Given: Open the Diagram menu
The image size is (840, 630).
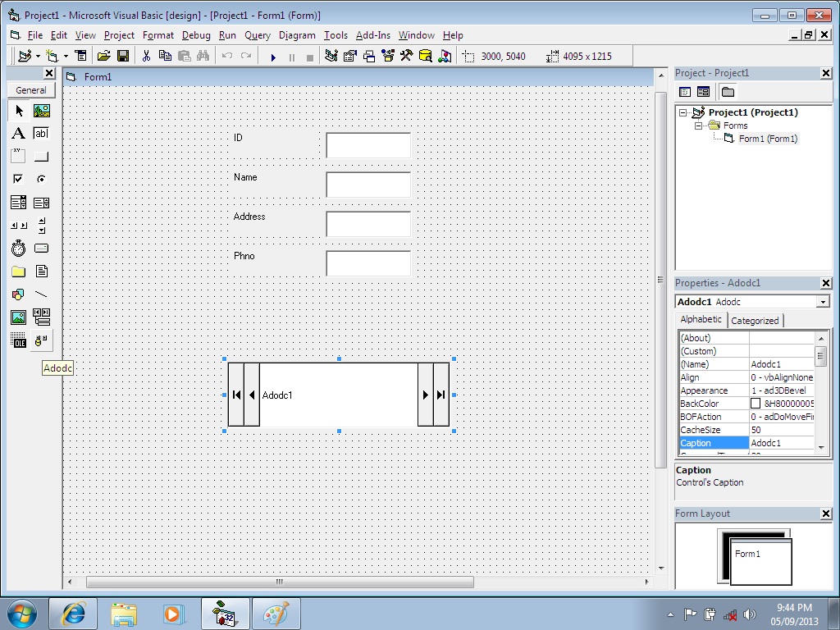Looking at the screenshot, I should [297, 35].
